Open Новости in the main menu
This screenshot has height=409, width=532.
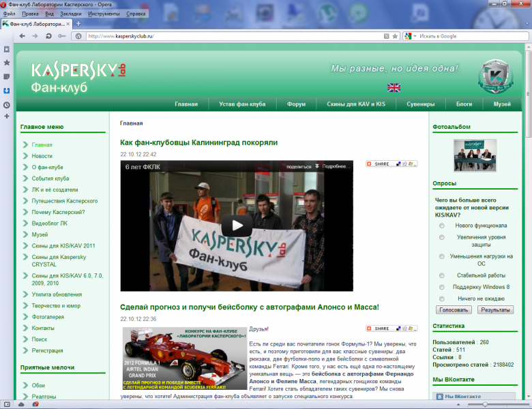tap(42, 156)
